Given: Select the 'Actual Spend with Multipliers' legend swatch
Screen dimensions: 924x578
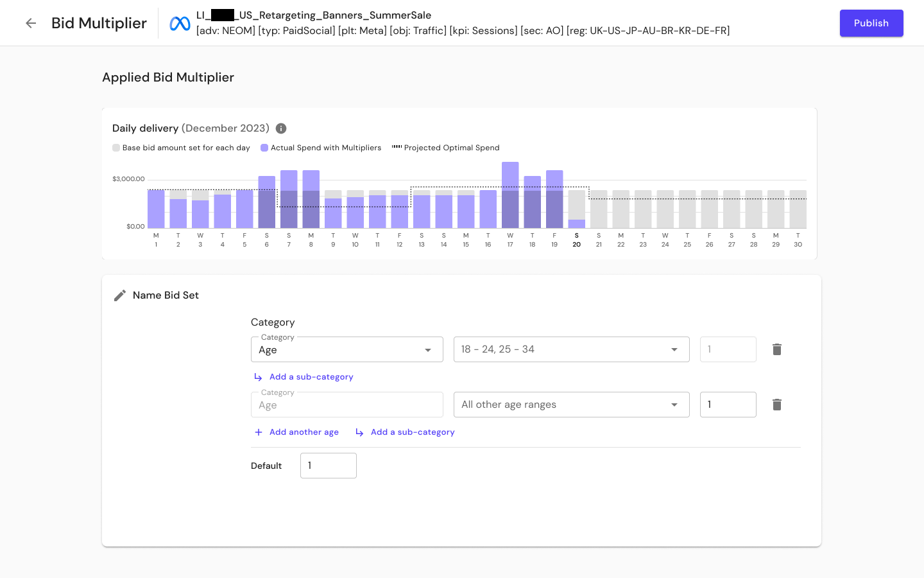Looking at the screenshot, I should coord(264,148).
